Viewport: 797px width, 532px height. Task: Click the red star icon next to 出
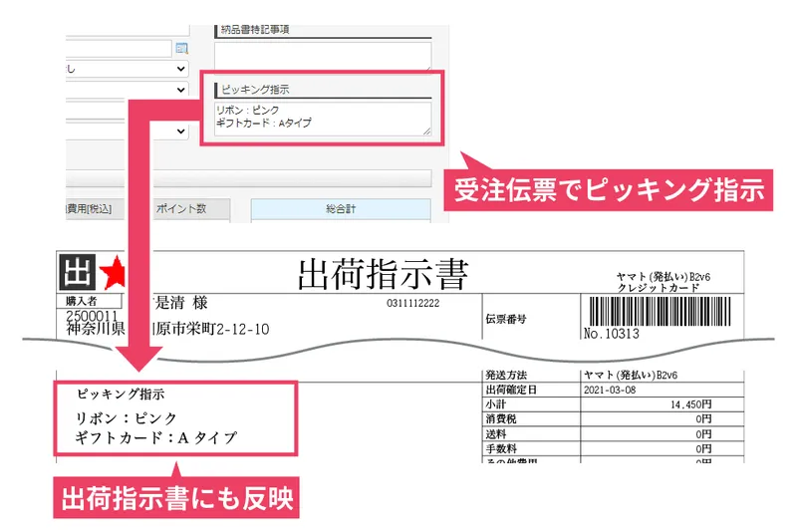113,272
